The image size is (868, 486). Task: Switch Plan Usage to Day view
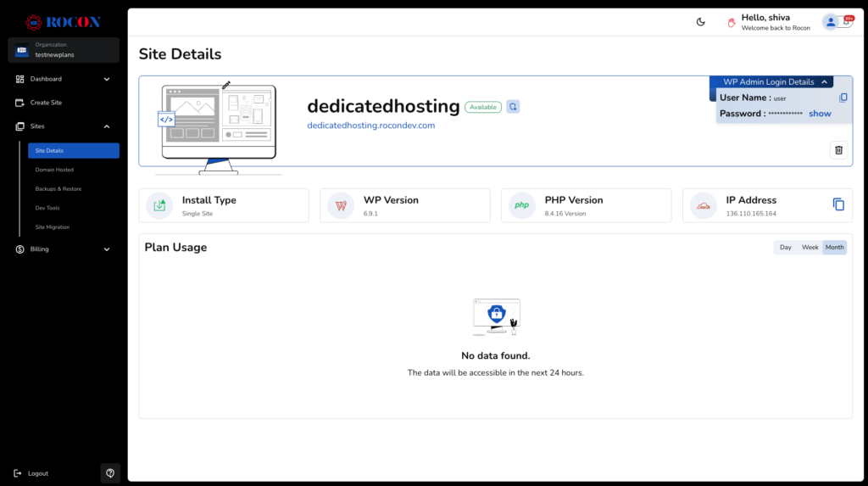pyautogui.click(x=785, y=248)
